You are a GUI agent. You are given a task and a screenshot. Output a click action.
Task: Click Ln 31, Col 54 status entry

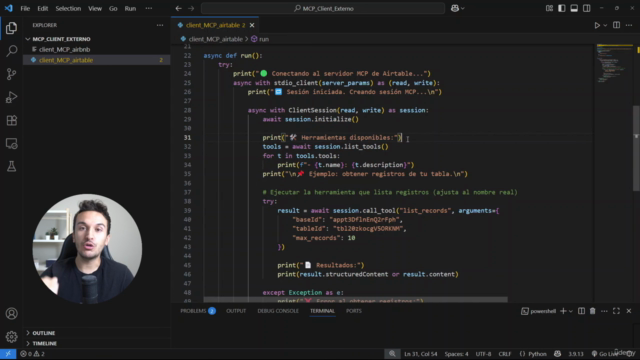tap(420, 354)
